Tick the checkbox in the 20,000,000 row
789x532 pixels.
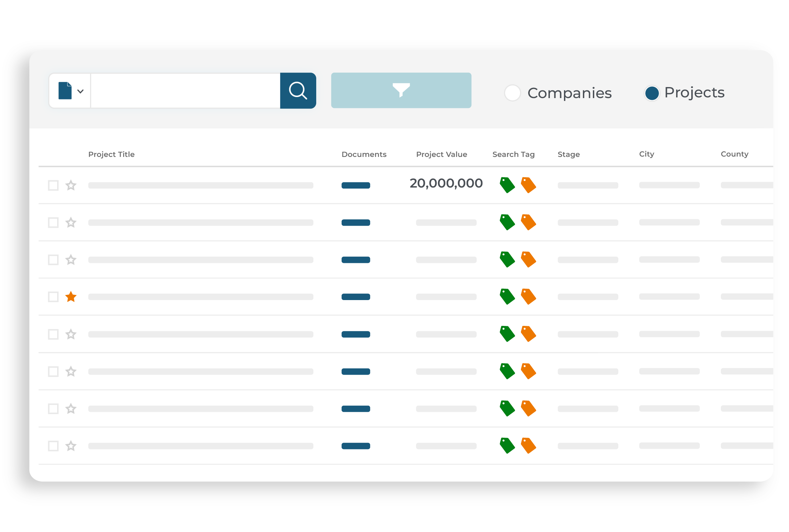click(53, 185)
